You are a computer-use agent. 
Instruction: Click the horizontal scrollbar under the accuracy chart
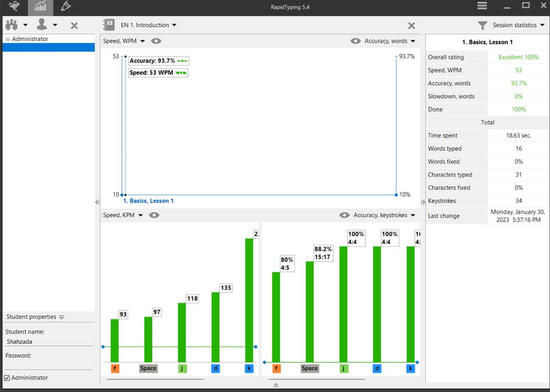tap(317, 379)
